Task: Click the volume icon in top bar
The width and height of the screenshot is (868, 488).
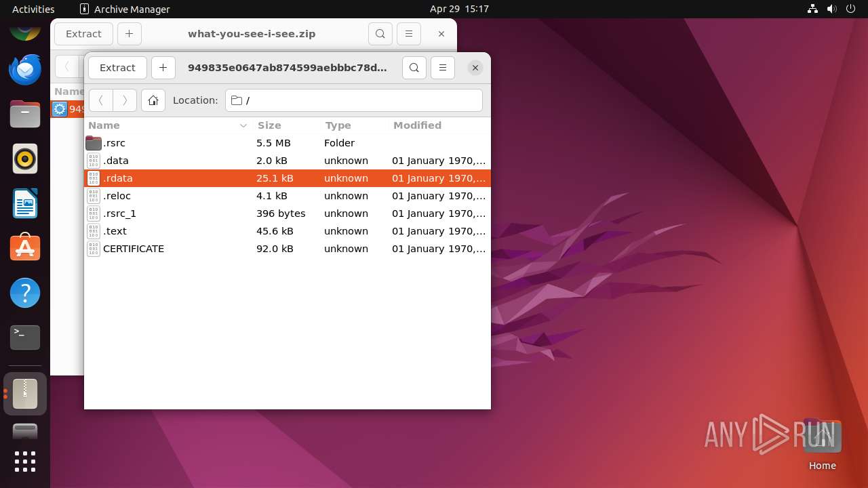Action: click(x=832, y=9)
